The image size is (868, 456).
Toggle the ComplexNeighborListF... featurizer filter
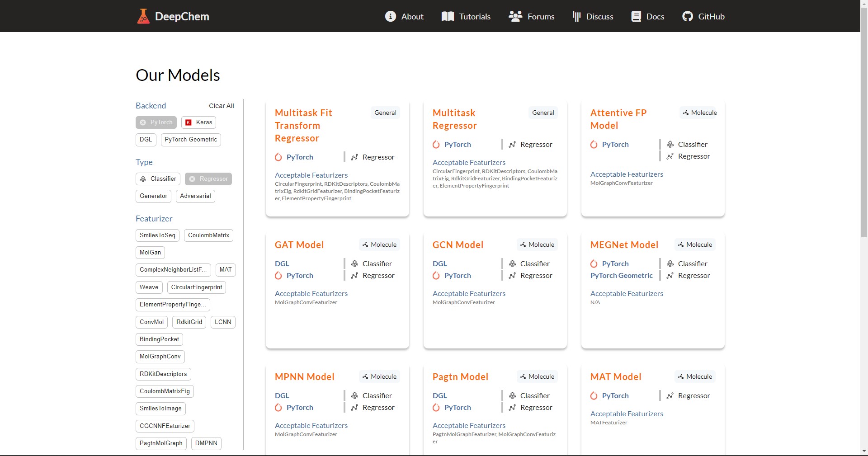pos(173,270)
